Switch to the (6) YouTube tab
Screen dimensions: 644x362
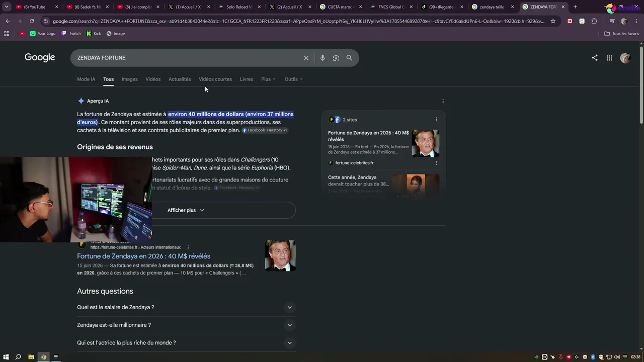click(x=38, y=7)
